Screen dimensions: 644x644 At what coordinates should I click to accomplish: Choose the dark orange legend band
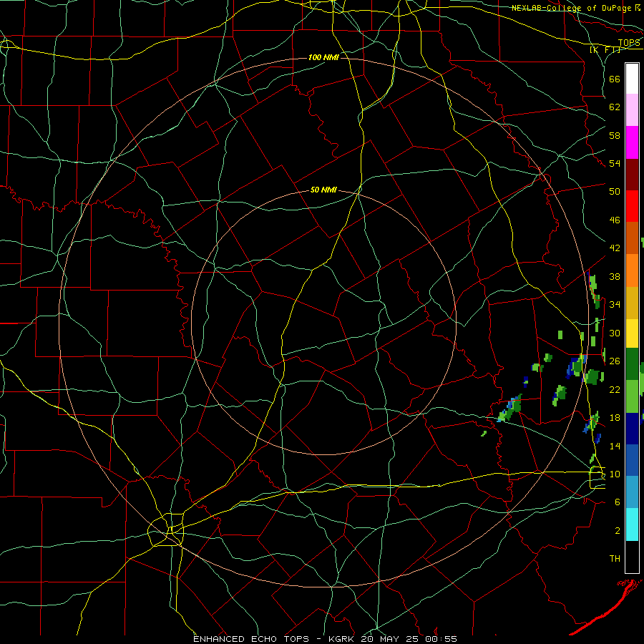632,238
